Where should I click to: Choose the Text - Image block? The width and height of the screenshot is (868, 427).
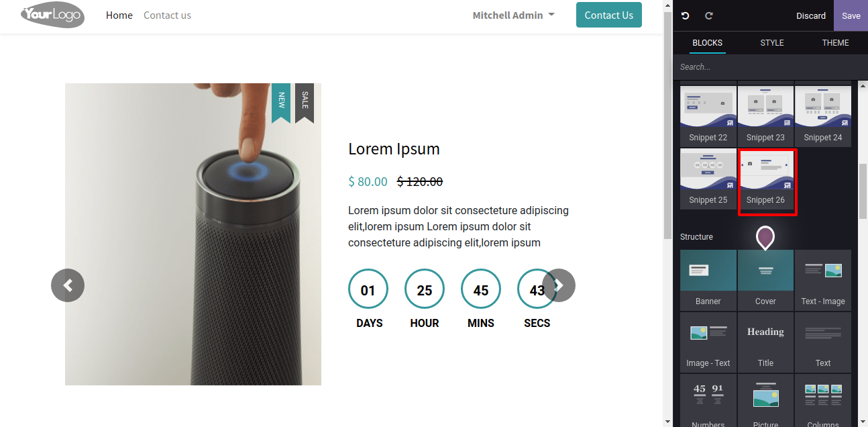coord(823,280)
